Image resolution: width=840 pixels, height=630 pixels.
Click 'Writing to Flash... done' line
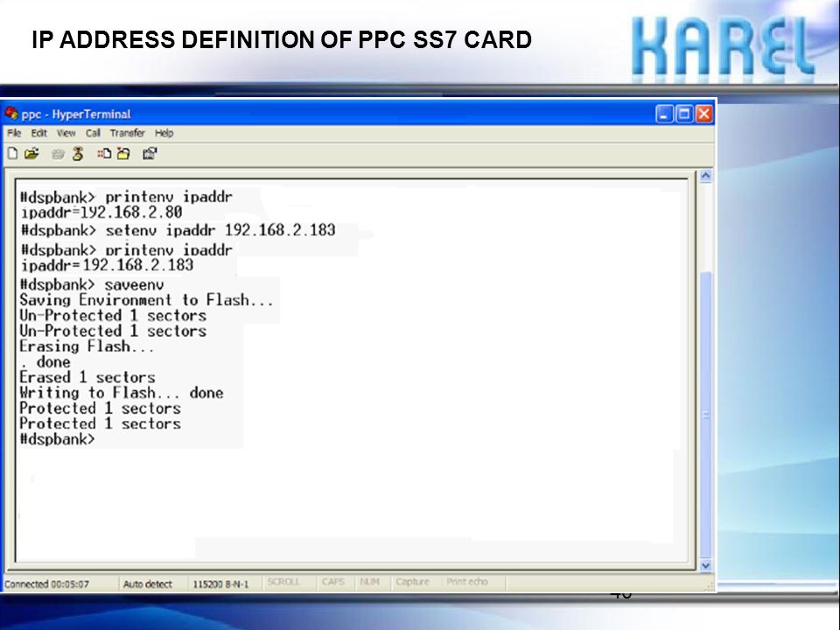pyautogui.click(x=122, y=393)
